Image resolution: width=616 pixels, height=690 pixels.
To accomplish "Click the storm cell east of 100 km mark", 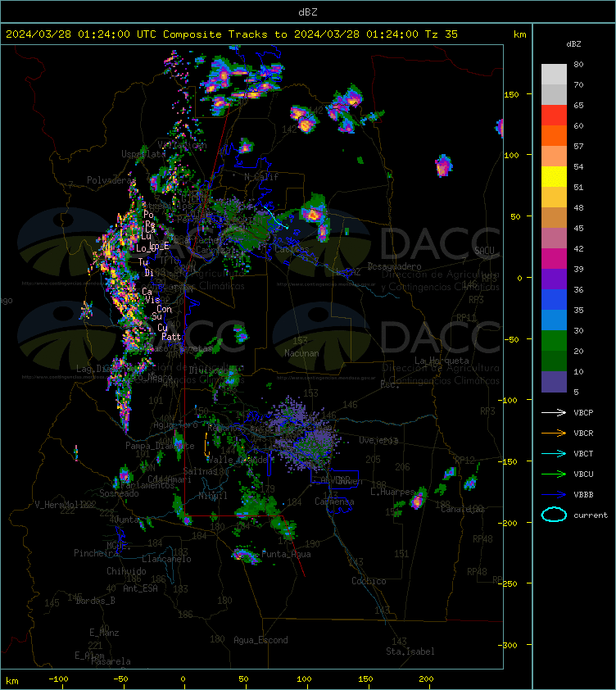I will [443, 166].
